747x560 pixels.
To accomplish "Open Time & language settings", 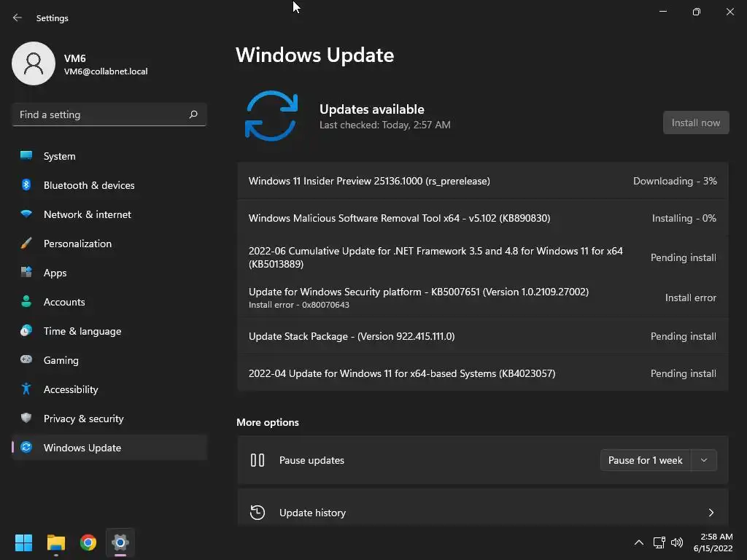I will [109, 331].
